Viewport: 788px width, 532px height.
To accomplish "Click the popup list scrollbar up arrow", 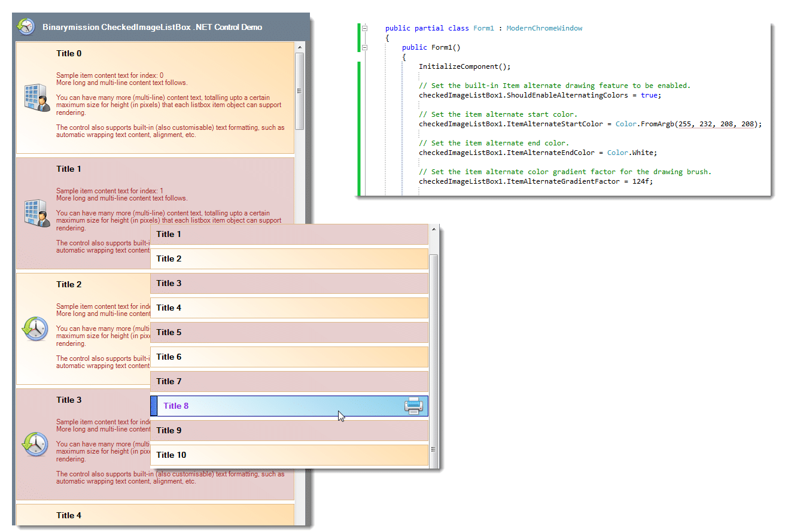I will (x=434, y=230).
